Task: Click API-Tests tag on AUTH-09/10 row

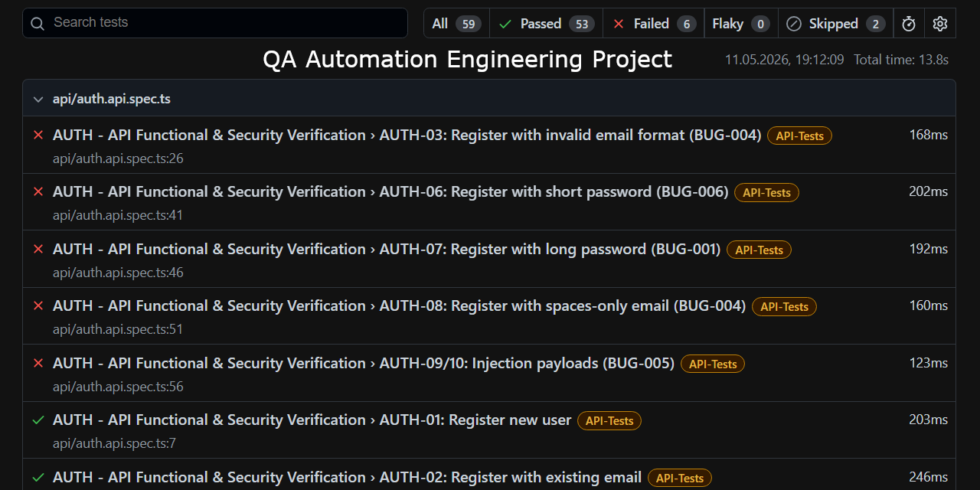Action: coord(712,364)
